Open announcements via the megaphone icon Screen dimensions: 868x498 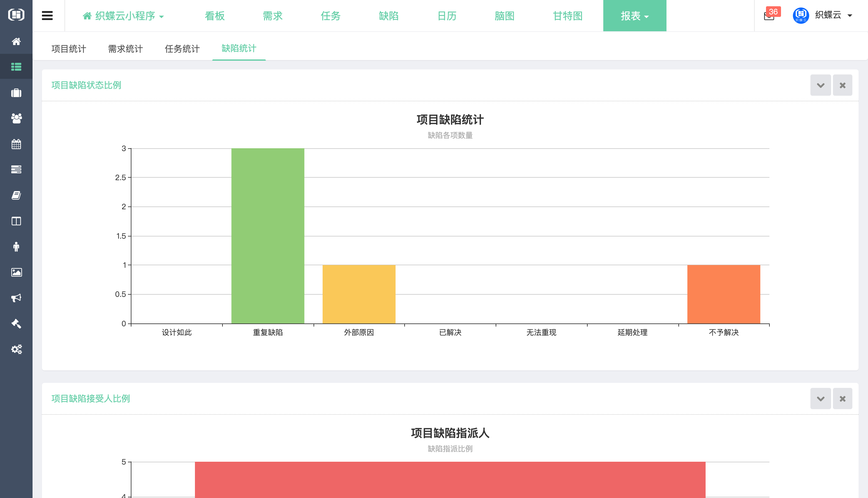tap(16, 298)
